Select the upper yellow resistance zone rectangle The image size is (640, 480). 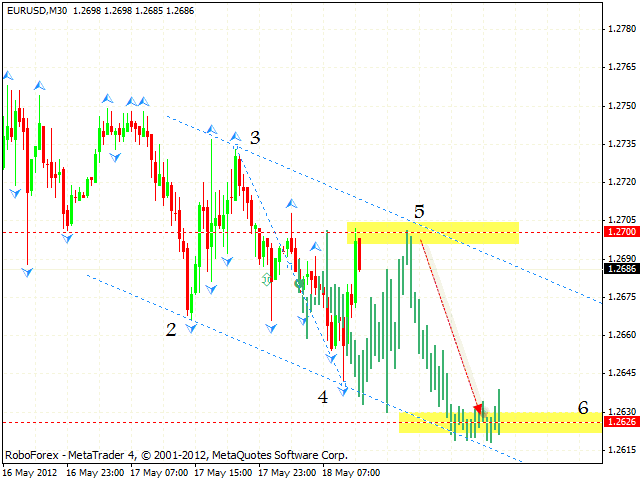(433, 232)
